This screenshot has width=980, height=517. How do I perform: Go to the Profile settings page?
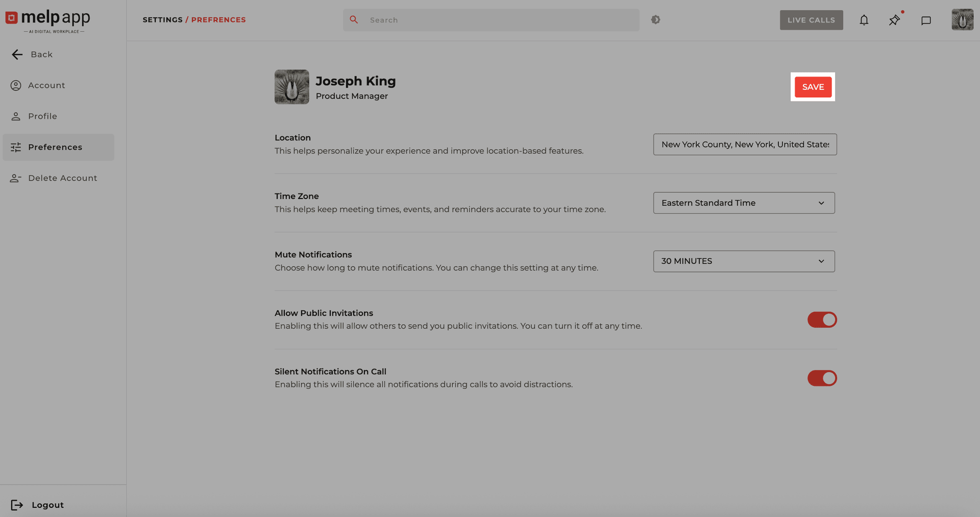tap(42, 116)
